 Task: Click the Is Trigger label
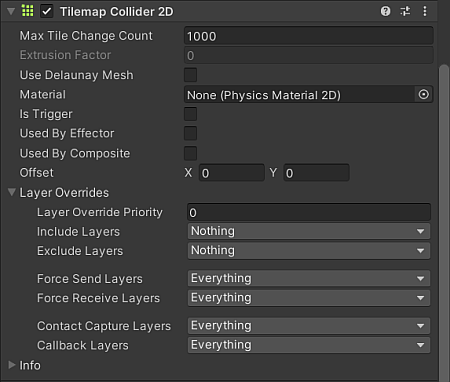46,114
